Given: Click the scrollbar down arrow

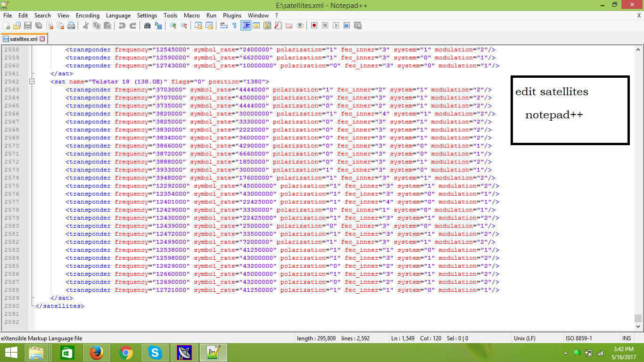Looking at the screenshot, I should [638, 326].
